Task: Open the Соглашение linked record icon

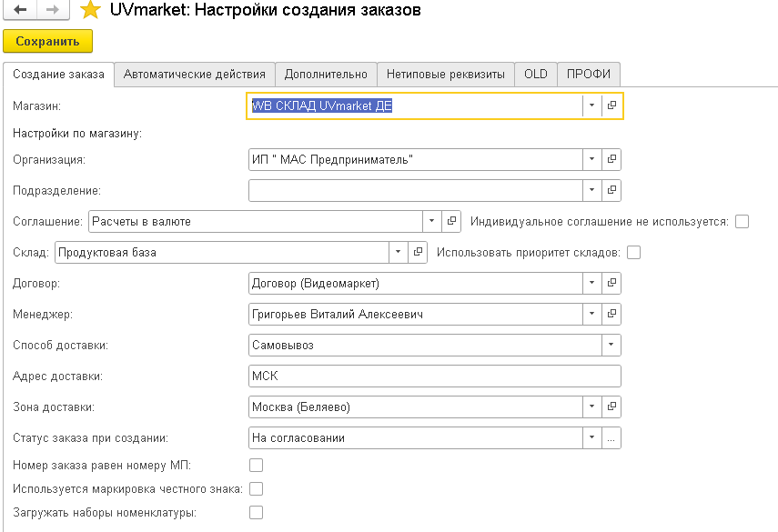Action: (451, 221)
